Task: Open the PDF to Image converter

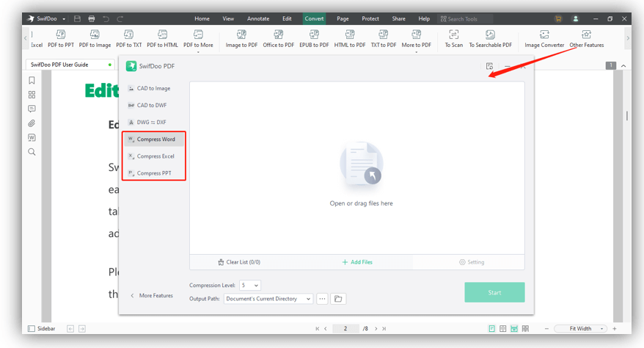Action: [95, 39]
